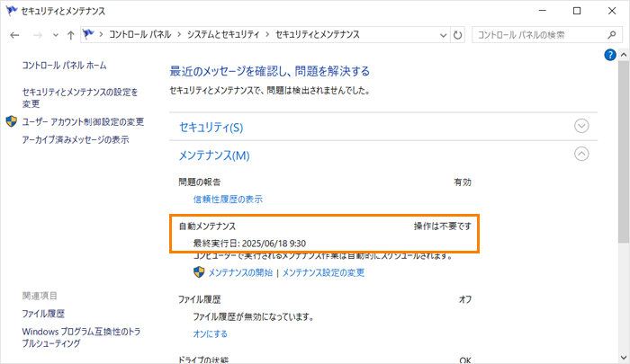Click the vertical scrollbar thumb
Screen dimensions: 630x364
coord(624,151)
